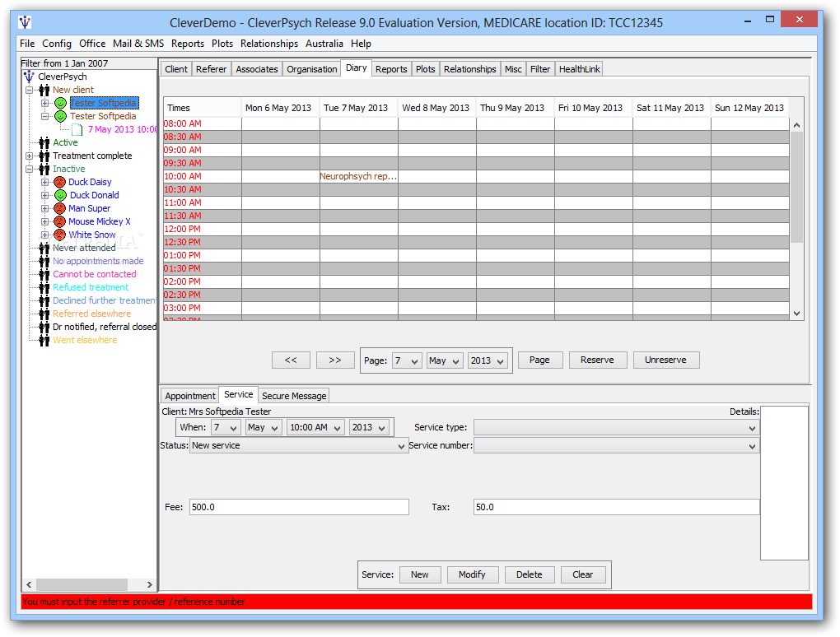Click the Tax input field
Screen dimensions: 840x637
click(x=617, y=508)
